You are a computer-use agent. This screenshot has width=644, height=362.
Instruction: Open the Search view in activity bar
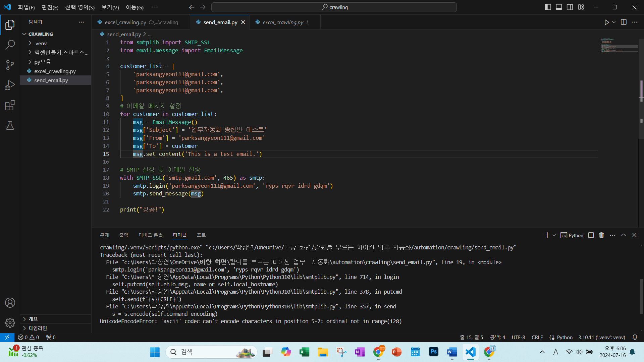point(10,45)
